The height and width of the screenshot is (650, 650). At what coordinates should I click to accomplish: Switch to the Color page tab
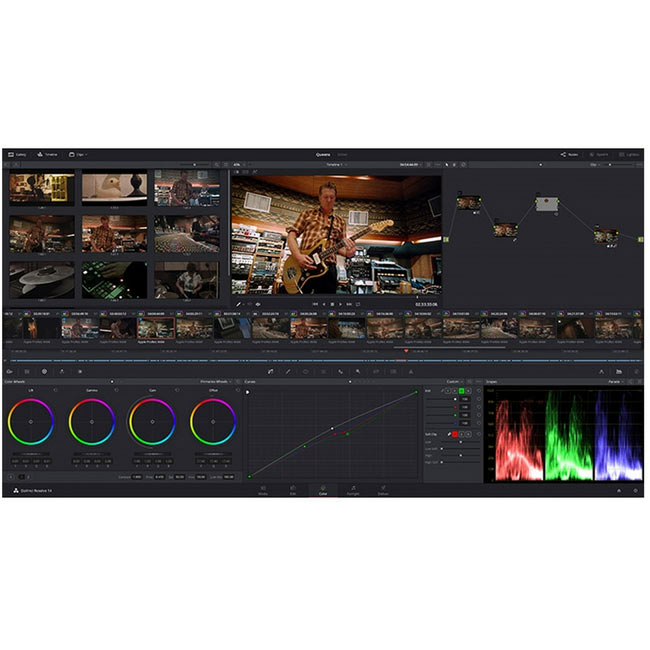click(x=322, y=491)
